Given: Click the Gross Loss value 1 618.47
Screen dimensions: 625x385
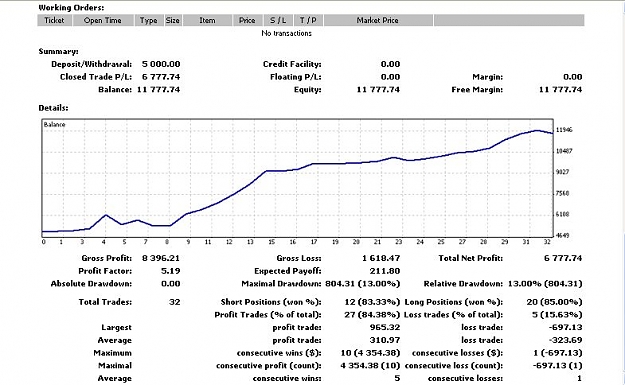Looking at the screenshot, I should point(381,258).
